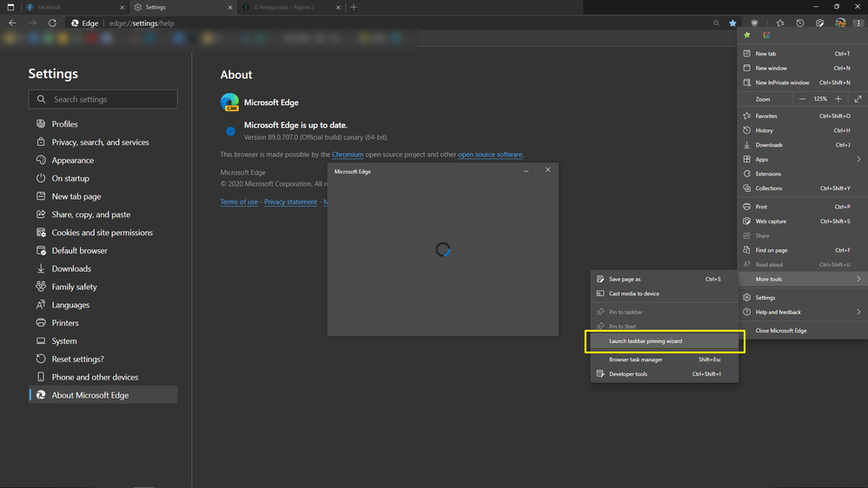Open Default browser settings

click(x=103, y=251)
